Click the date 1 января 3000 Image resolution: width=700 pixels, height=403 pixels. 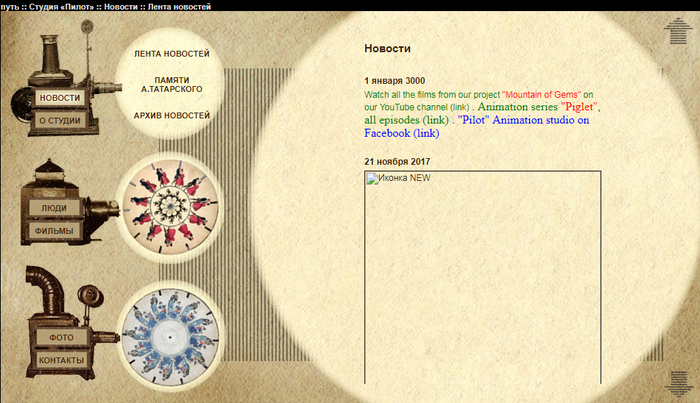click(x=395, y=81)
